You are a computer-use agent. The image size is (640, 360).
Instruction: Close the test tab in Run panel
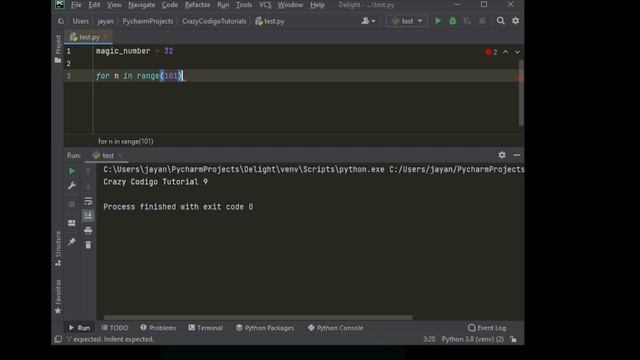pos(120,156)
